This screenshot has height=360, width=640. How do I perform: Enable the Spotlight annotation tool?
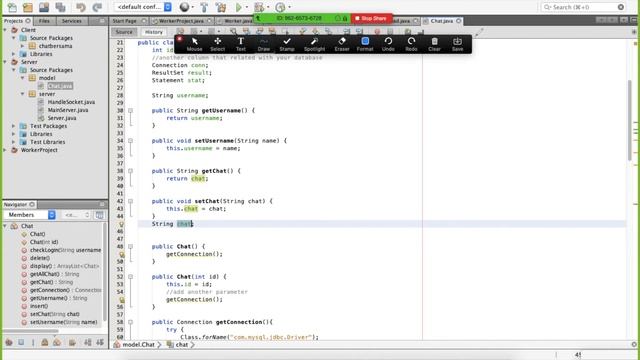[x=314, y=44]
